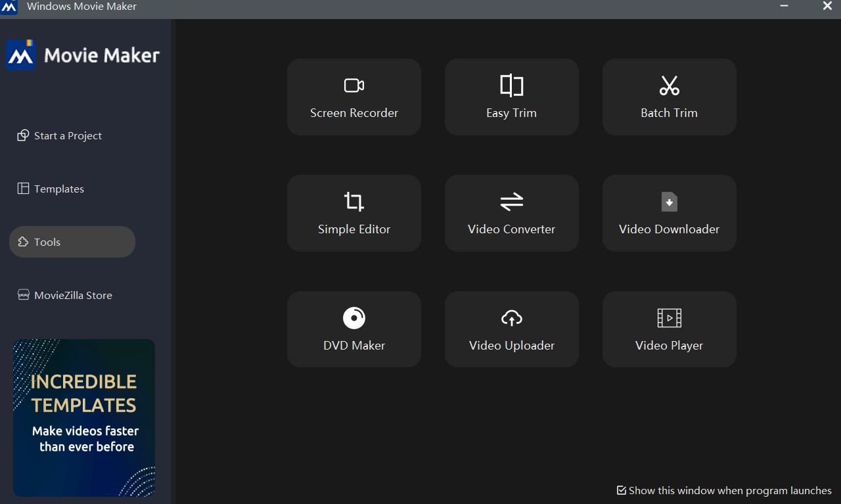The width and height of the screenshot is (841, 504).
Task: Click the Templates layout icon in sidebar
Action: pyautogui.click(x=23, y=189)
